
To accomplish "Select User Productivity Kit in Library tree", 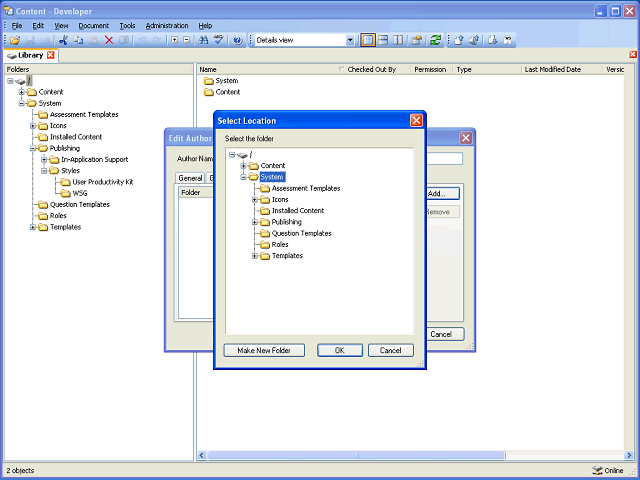I will click(x=103, y=182).
